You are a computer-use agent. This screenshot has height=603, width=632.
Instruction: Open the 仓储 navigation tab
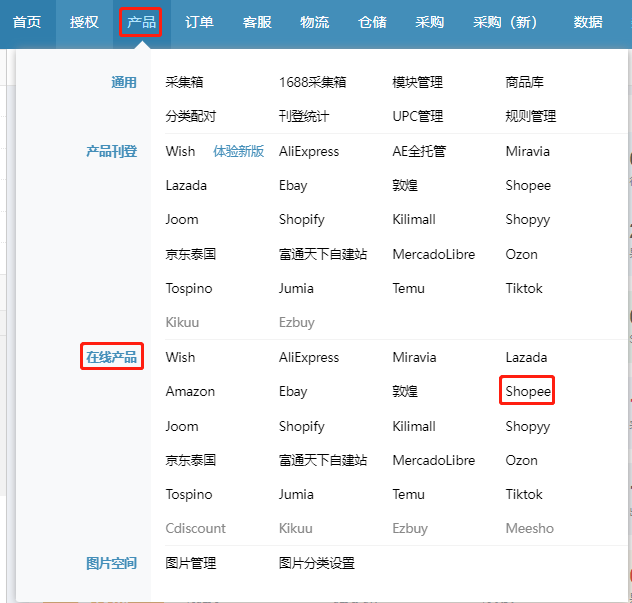click(372, 22)
